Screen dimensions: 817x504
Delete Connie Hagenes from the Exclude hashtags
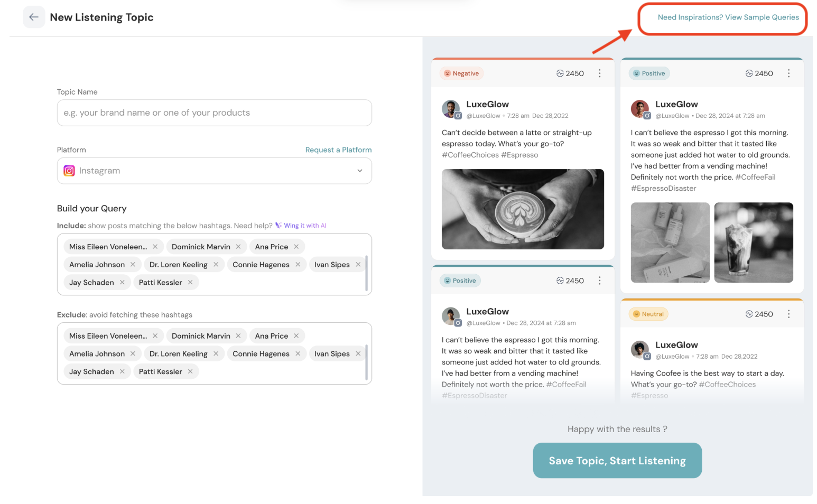pos(298,354)
